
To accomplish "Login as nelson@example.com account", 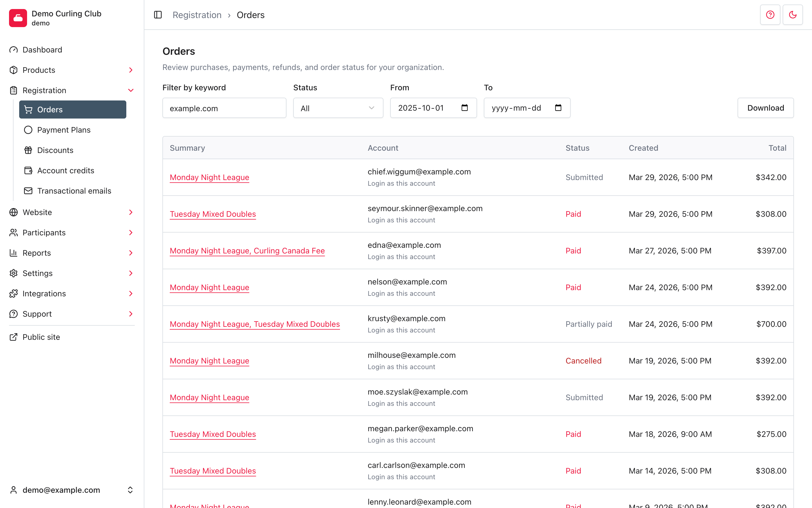I will tap(401, 293).
